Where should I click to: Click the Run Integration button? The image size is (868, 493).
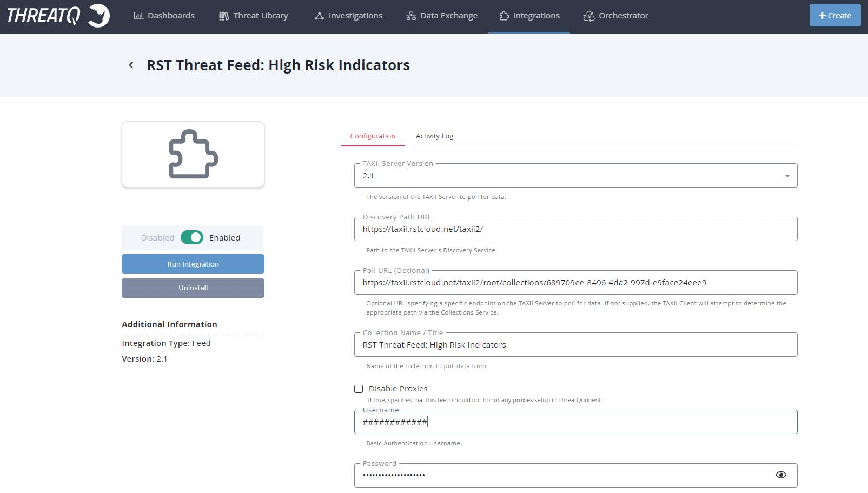[193, 264]
